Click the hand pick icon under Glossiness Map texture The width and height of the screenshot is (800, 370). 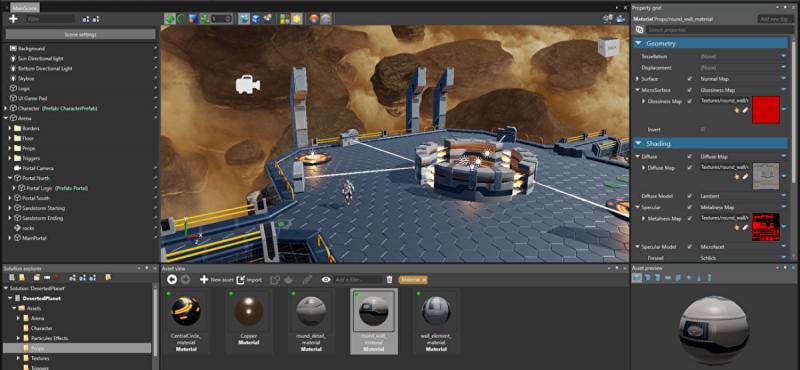tap(737, 110)
